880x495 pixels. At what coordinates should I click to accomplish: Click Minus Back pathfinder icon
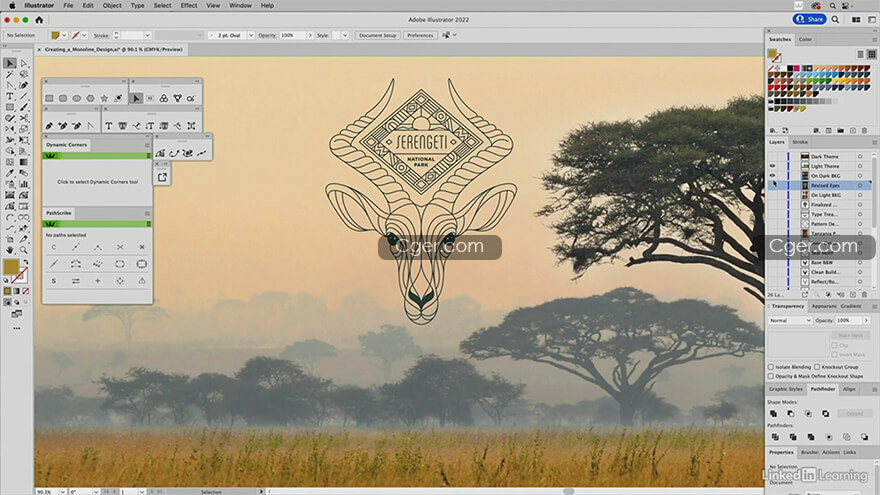[864, 437]
